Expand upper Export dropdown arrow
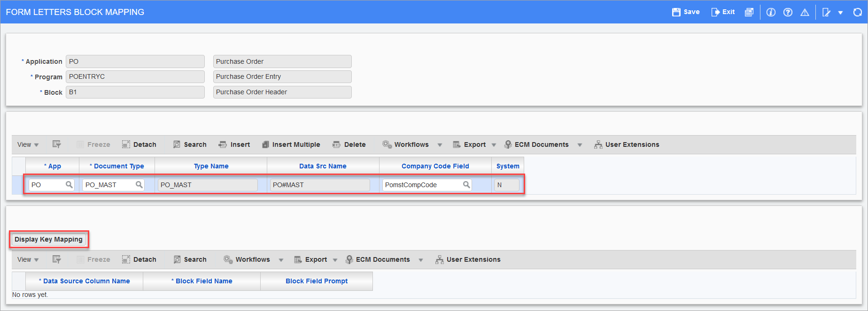Screen dimensions: 868x311 (x=494, y=145)
